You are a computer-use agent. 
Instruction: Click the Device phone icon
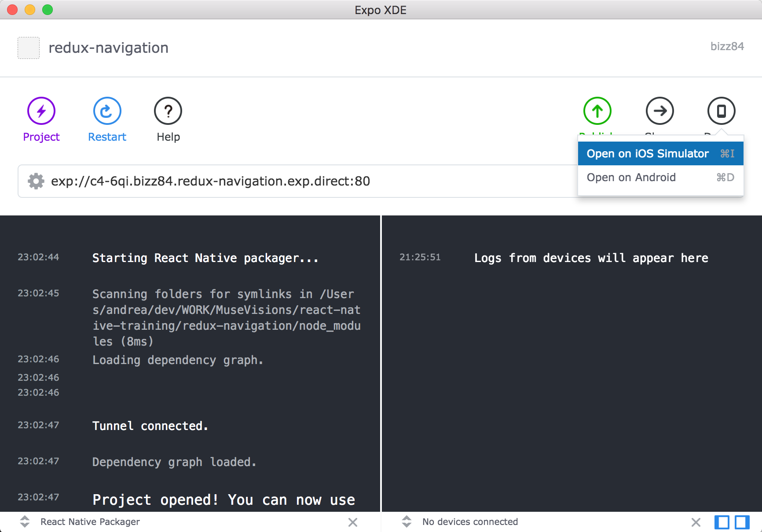tap(721, 111)
